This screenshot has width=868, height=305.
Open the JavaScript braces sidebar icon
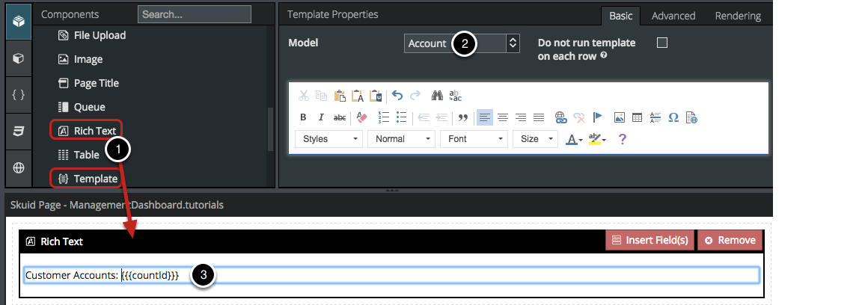click(x=19, y=94)
